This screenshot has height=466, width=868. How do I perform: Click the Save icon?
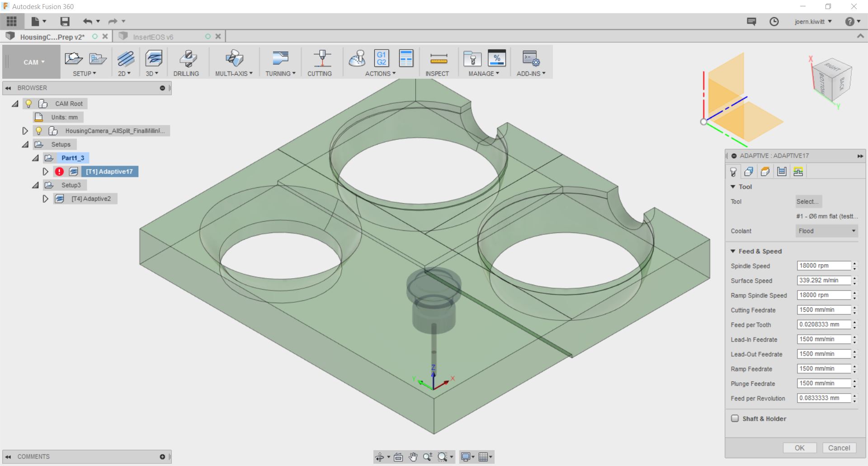point(65,21)
